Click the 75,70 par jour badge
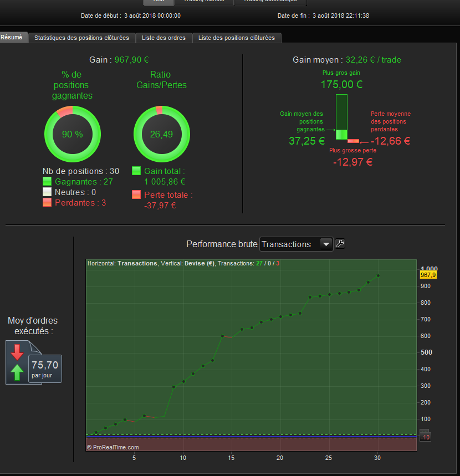460x476 pixels. point(45,368)
